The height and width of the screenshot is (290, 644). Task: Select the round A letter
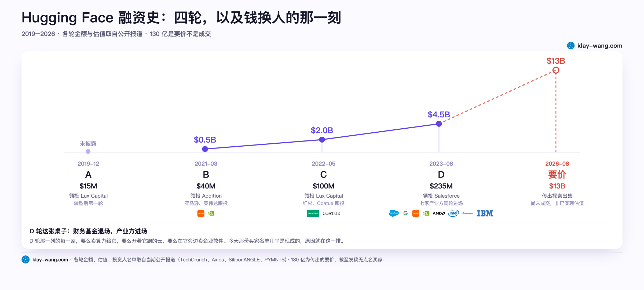click(x=88, y=175)
